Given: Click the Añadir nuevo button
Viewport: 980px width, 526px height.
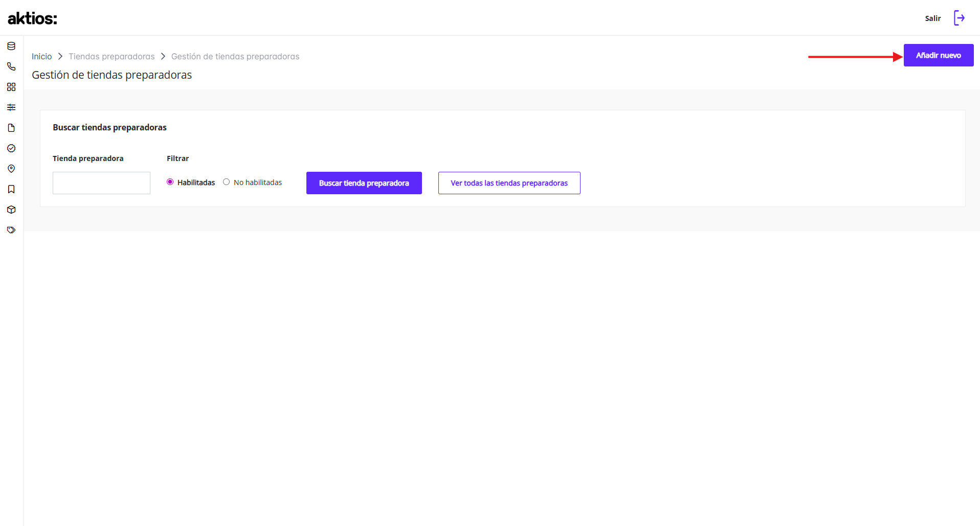Looking at the screenshot, I should [x=939, y=55].
